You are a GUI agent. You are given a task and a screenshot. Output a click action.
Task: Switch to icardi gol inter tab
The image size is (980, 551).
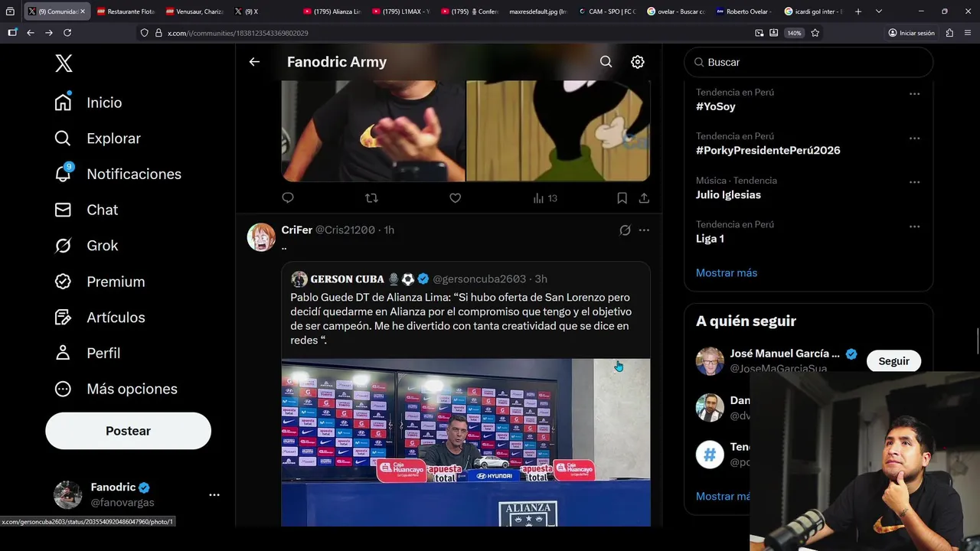tap(812, 11)
